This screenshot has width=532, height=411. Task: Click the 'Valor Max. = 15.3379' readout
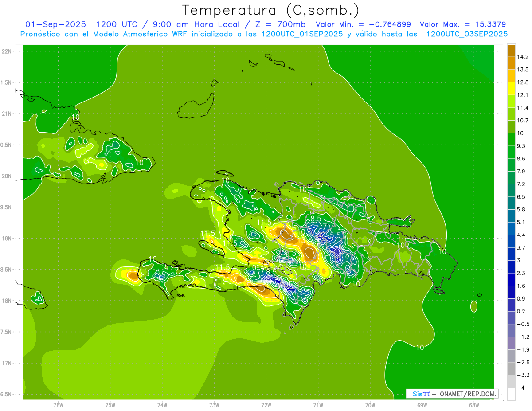coord(463,24)
